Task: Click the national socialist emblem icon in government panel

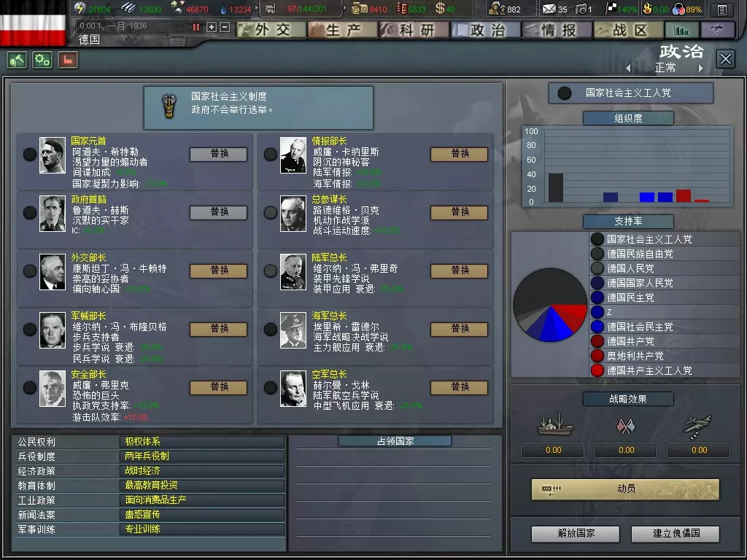Action: point(169,106)
